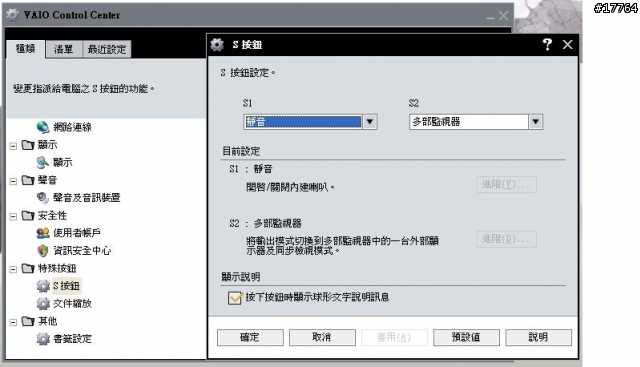Collapse the 特殊按鈕 folder node

coord(13,269)
